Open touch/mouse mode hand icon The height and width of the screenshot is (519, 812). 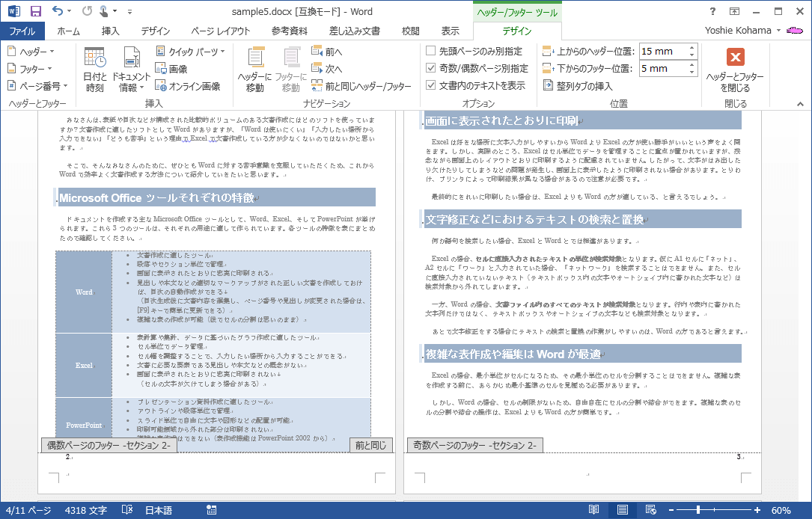(104, 11)
